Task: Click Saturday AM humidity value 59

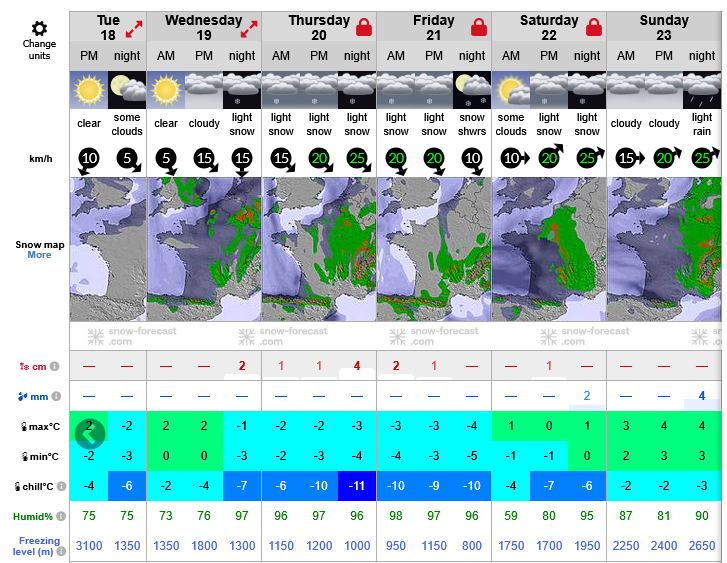Action: (x=511, y=516)
